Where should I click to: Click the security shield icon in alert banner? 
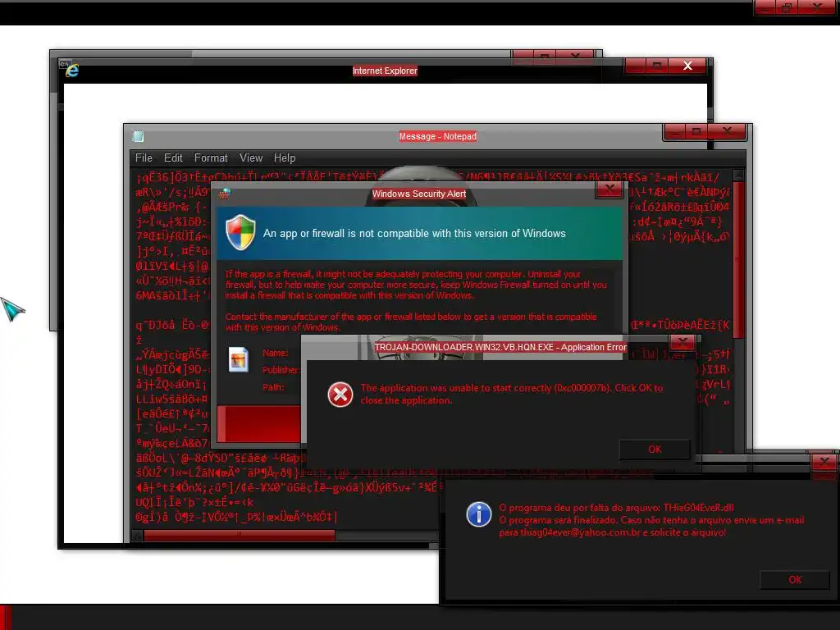click(240, 232)
